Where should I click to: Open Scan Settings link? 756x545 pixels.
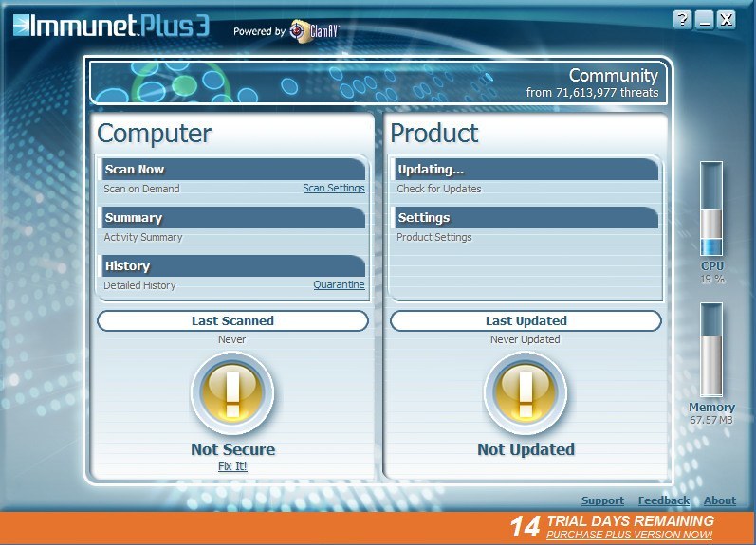pyautogui.click(x=334, y=188)
